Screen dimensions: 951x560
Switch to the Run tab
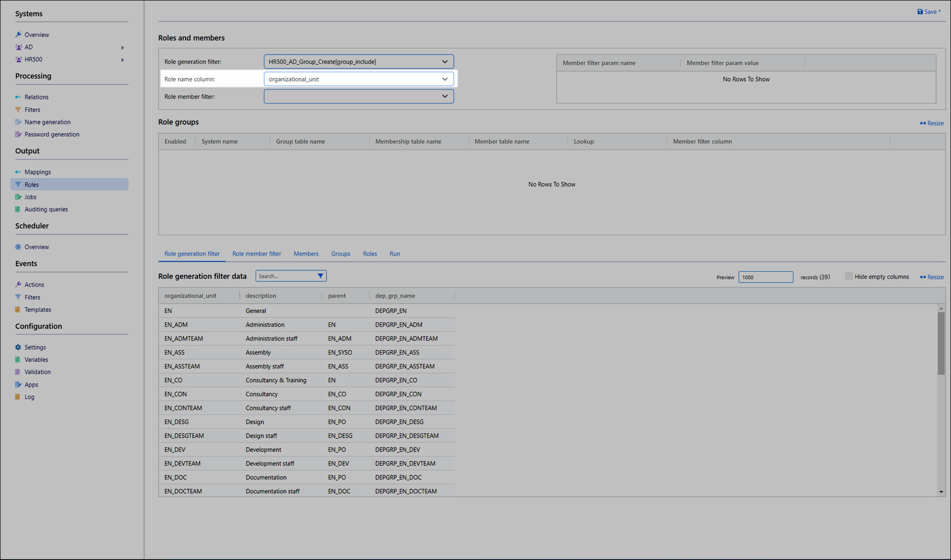pos(394,254)
